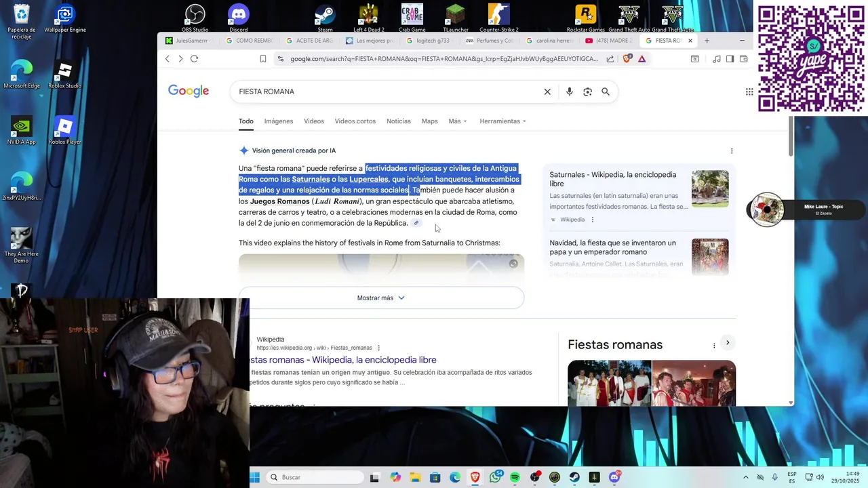Open Roblox Studio desktop icon
The image size is (868, 488).
pos(64,75)
